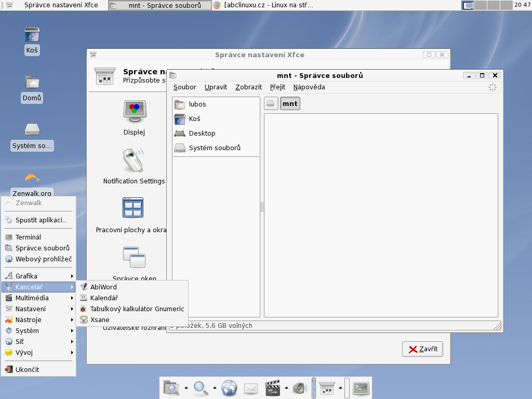Select Koš in file manager sidebar

click(216, 119)
